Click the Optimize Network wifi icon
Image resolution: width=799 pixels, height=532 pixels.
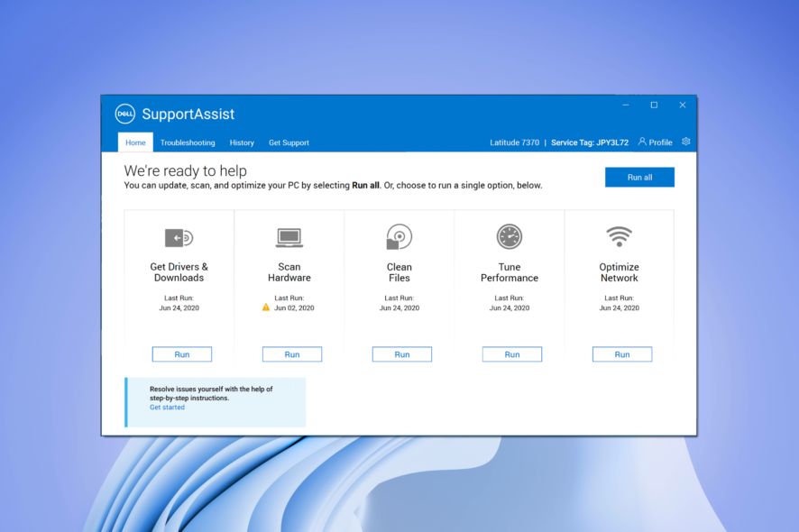[x=620, y=237]
